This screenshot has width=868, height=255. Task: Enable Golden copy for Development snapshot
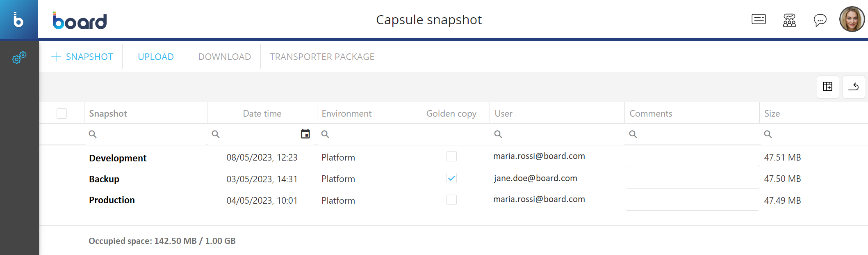(451, 156)
